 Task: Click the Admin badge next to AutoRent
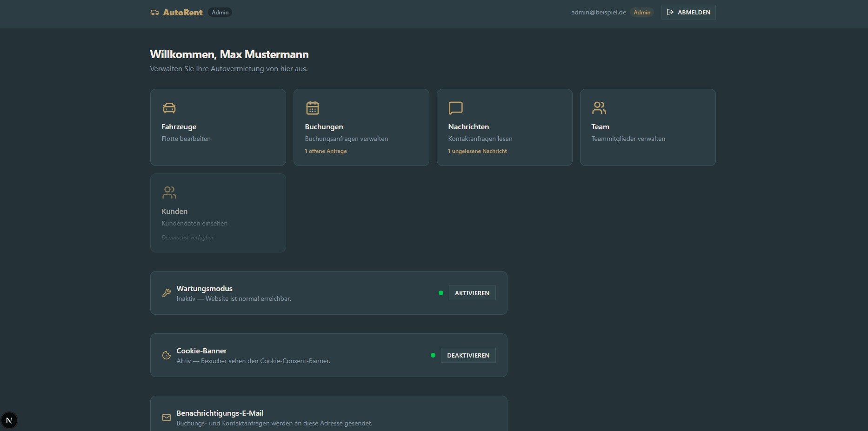[220, 13]
